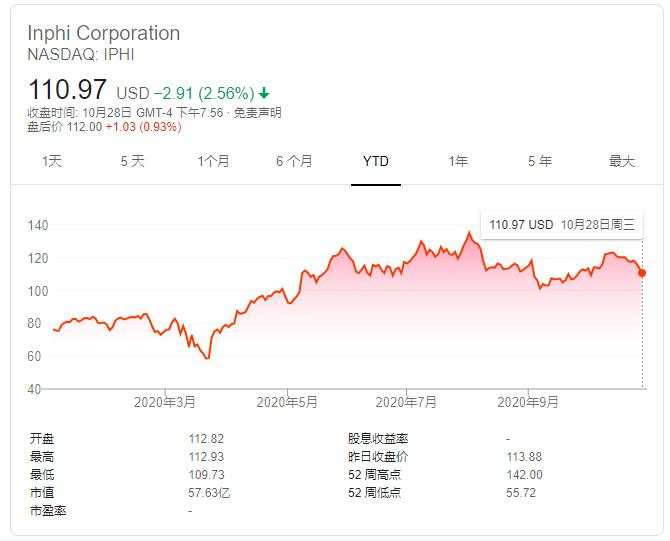670x541 pixels.
Task: Show the 6个月 price chart
Action: coord(294,161)
